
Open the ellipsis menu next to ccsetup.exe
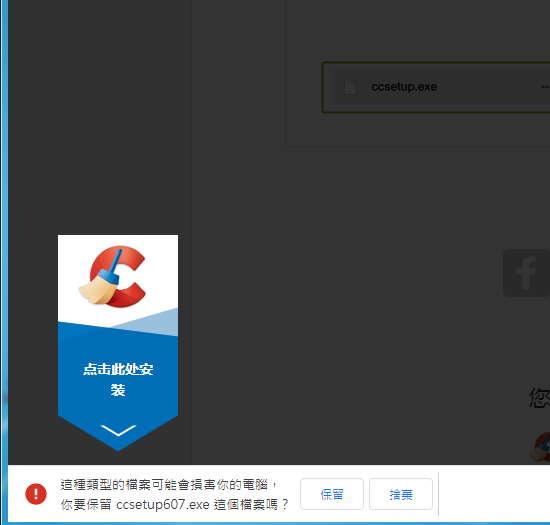coord(545,87)
